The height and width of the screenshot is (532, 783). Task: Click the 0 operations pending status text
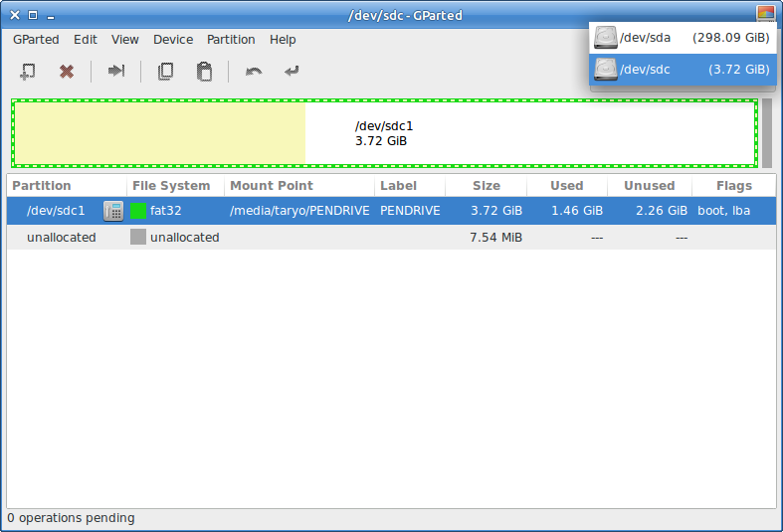71,518
